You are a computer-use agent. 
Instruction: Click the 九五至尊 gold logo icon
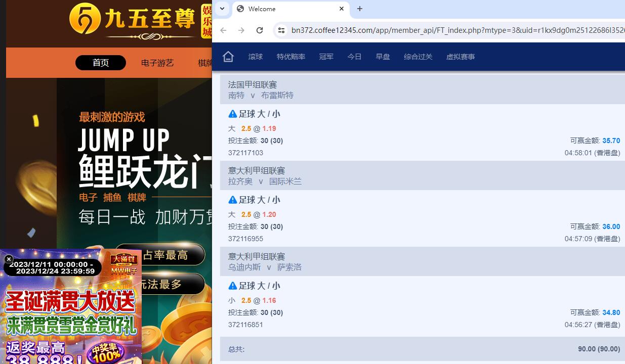click(85, 19)
